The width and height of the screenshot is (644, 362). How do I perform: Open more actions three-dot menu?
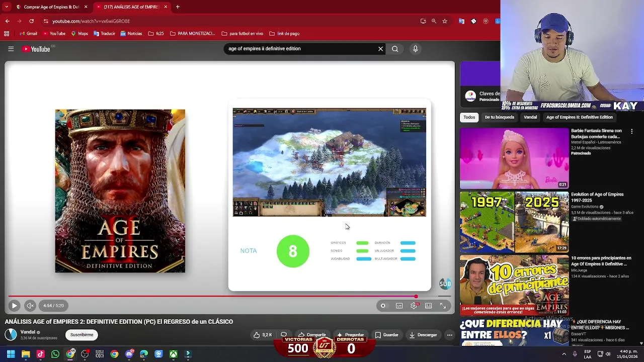pos(449,335)
